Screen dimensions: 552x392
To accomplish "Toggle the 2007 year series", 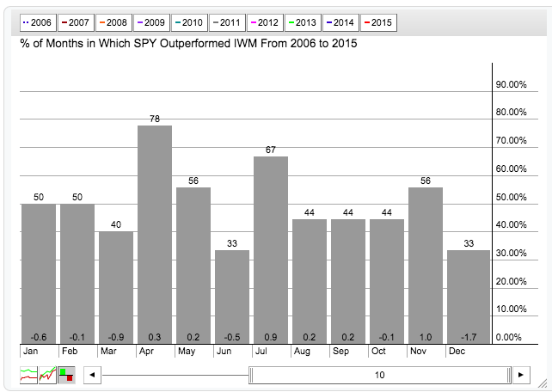I will point(76,23).
